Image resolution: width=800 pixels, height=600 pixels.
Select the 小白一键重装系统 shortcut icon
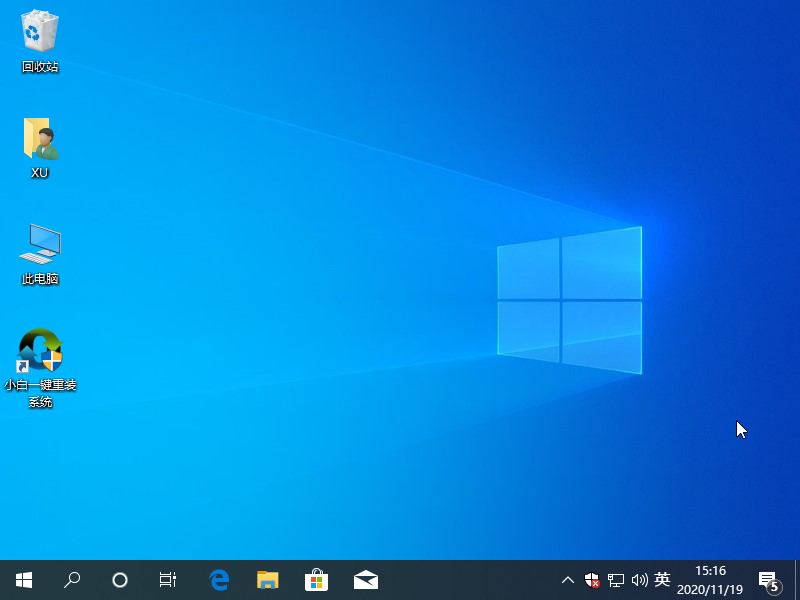click(40, 351)
